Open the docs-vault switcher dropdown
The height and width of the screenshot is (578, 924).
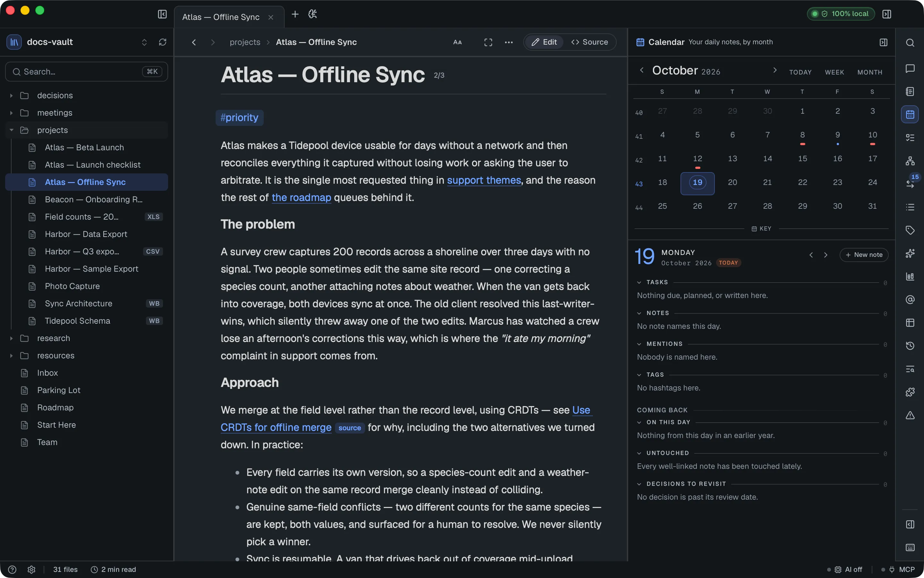144,42
